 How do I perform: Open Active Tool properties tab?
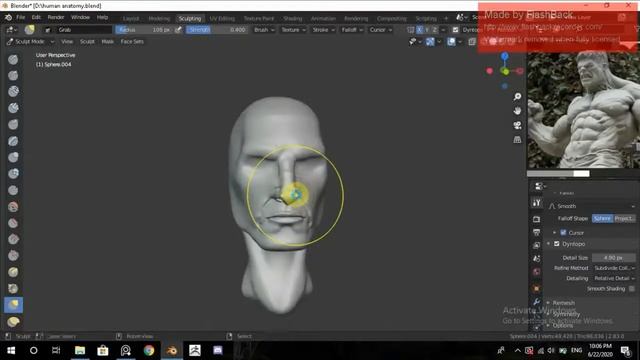537,202
